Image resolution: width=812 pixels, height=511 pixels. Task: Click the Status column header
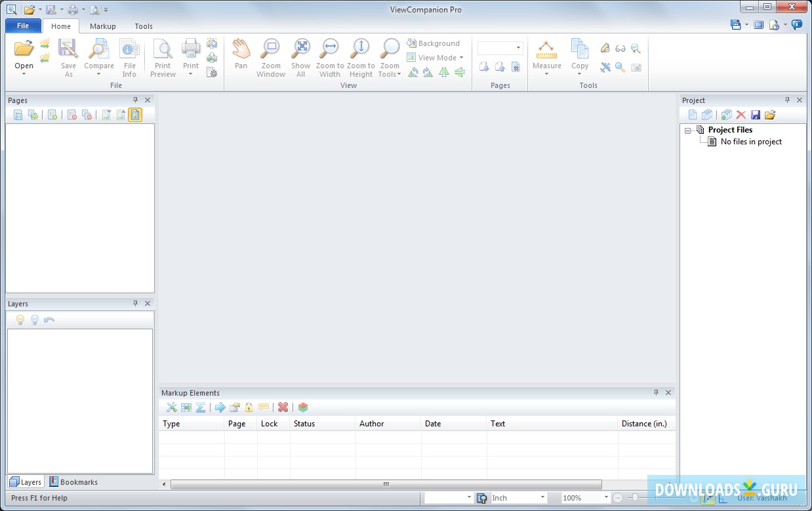pyautogui.click(x=323, y=424)
